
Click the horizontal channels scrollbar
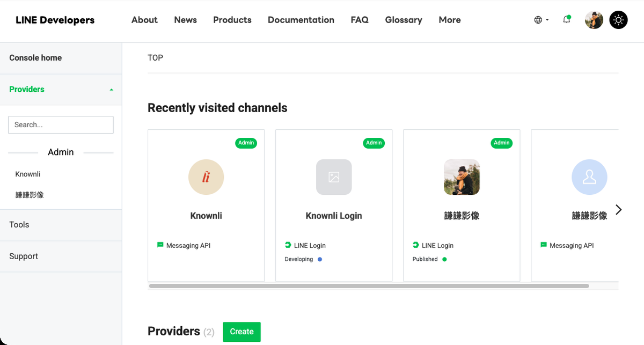coord(369,286)
